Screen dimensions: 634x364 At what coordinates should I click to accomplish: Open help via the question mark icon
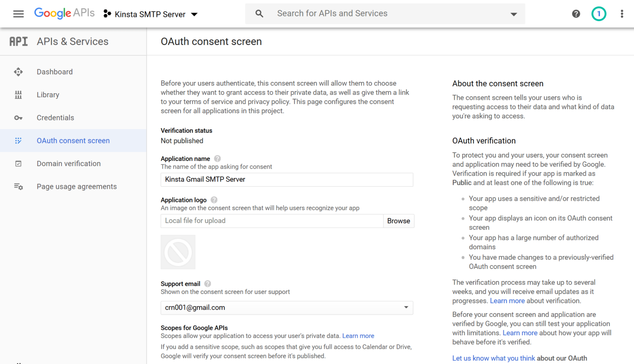(576, 14)
